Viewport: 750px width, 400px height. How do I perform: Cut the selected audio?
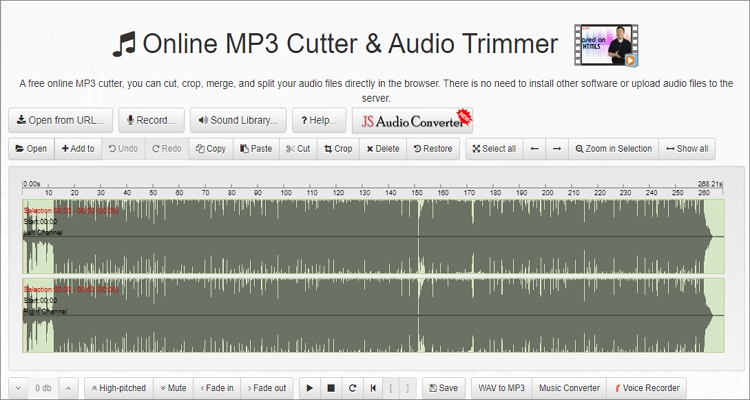[x=298, y=149]
